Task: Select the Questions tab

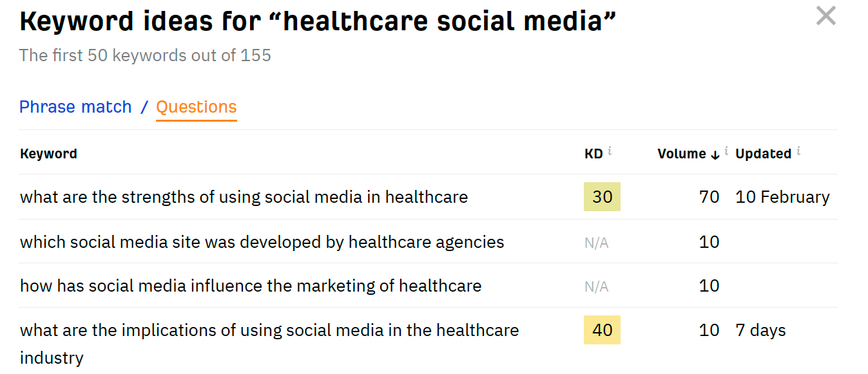Action: pos(197,107)
